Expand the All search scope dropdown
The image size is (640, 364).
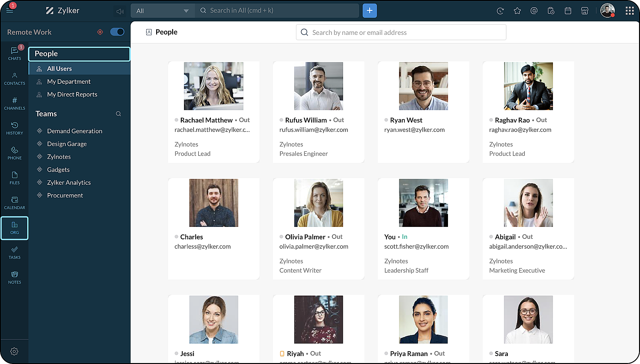point(163,11)
